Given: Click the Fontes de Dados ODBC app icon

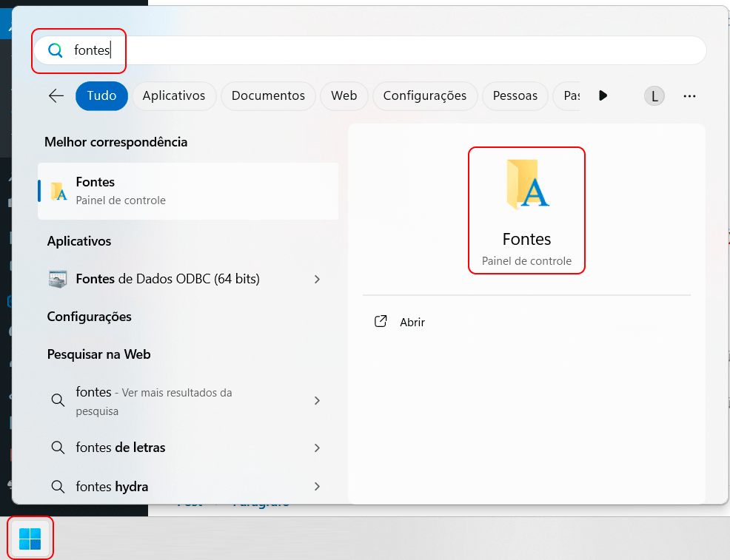Looking at the screenshot, I should [58, 279].
